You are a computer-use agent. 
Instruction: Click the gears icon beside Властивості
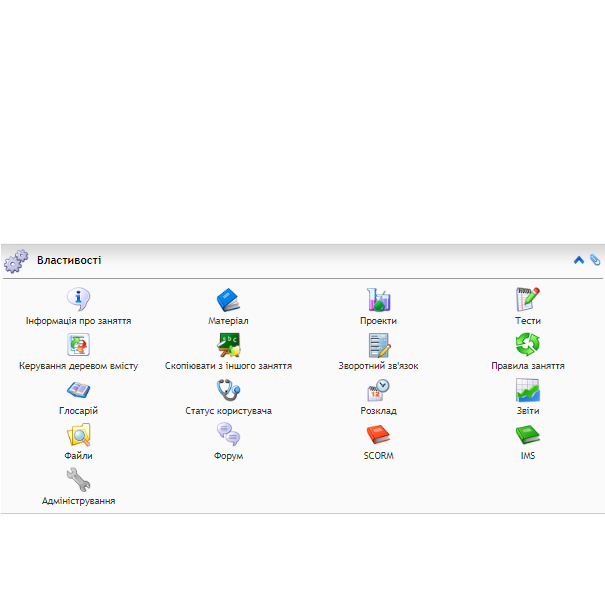[x=16, y=261]
